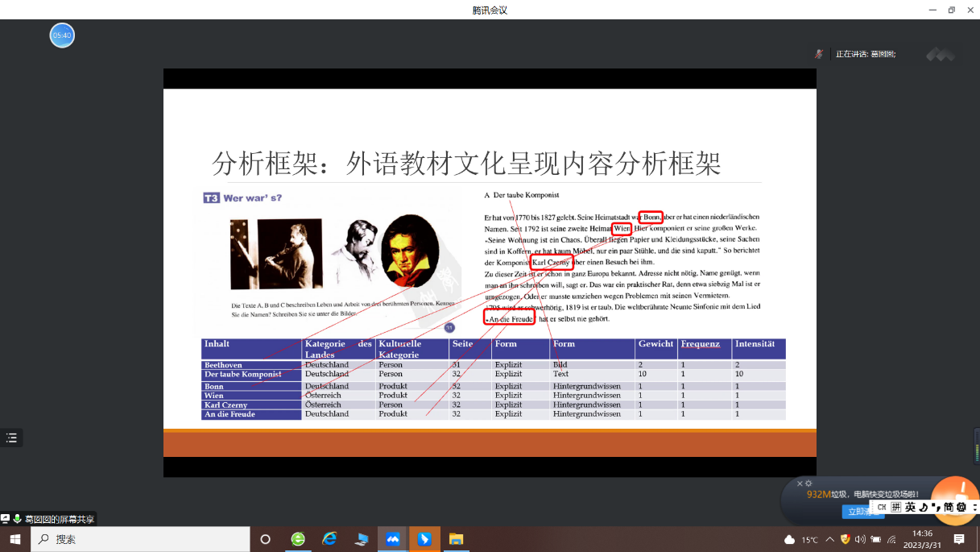
Task: Click the muted microphone icon
Action: 818,54
